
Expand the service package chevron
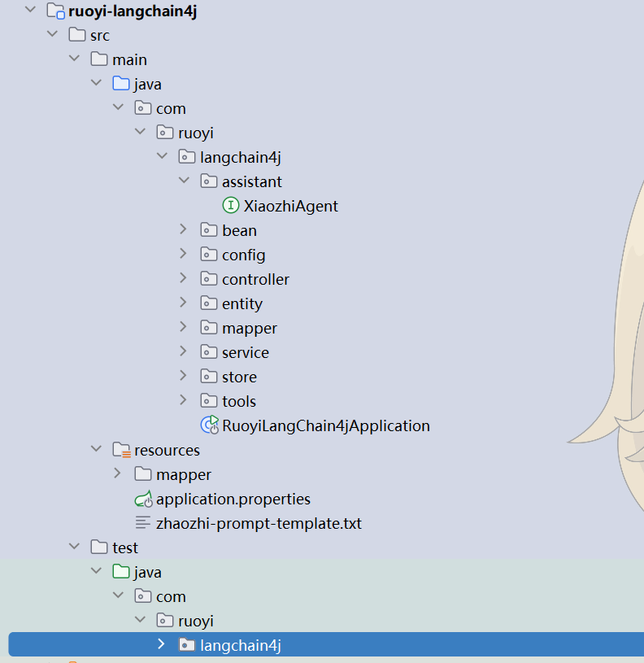click(x=184, y=352)
